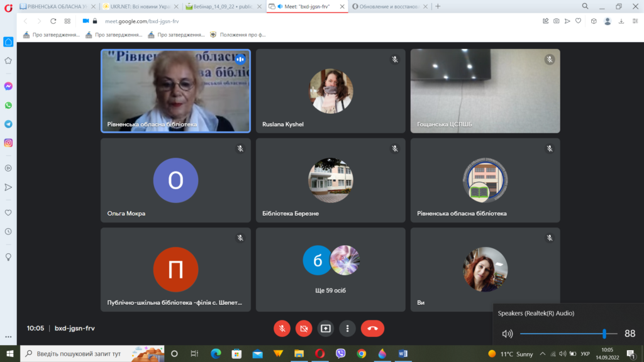Viewport: 644px width, 362px height.
Task: Switch to the Вебінар_14_09_22 tab
Action: tap(220, 6)
